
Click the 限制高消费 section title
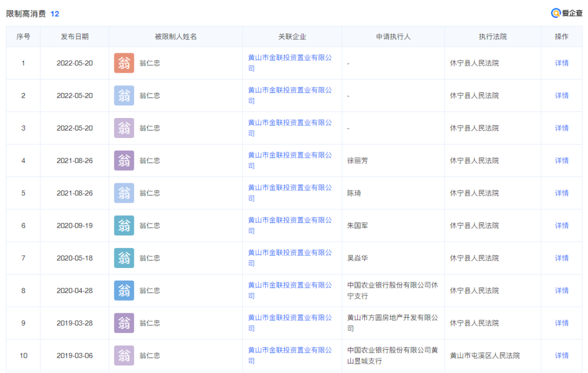pos(26,14)
